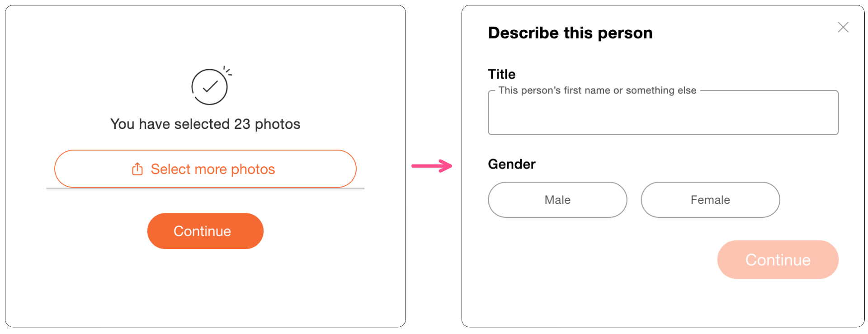Click the circled checkmark icon
The height and width of the screenshot is (334, 868).
point(209,87)
